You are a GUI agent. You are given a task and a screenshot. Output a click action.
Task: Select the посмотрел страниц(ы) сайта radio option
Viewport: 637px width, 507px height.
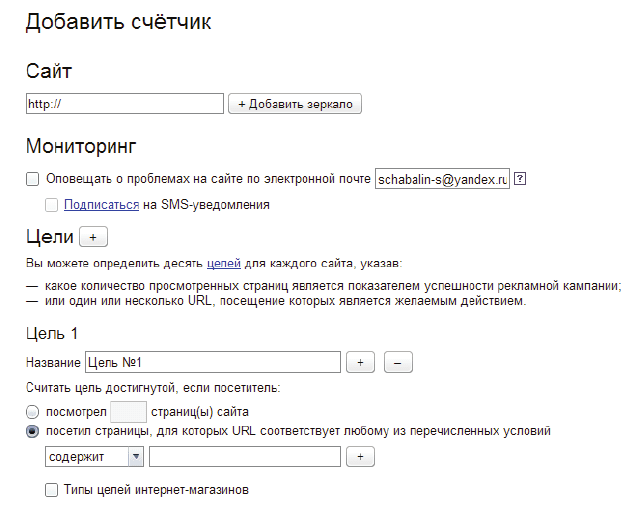(x=33, y=411)
